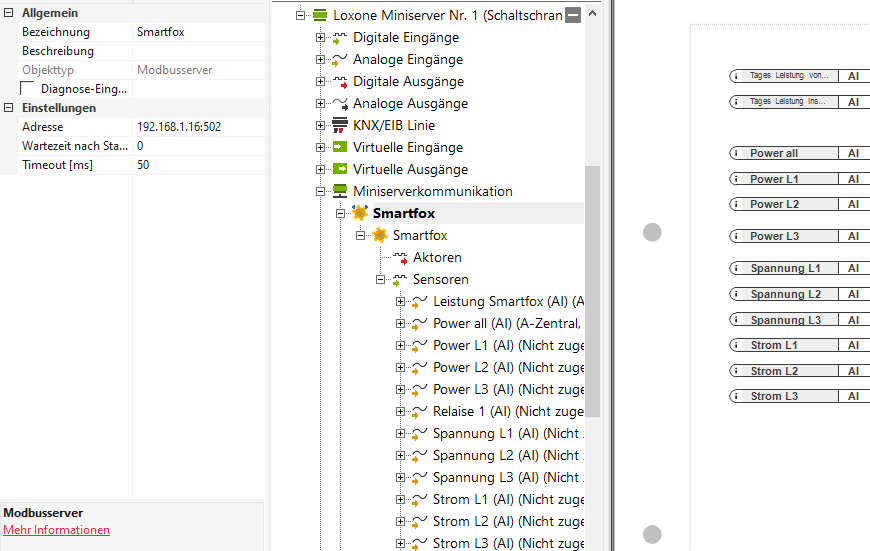
Task: Click the Miniserverkommunikation icon
Action: pos(340,191)
